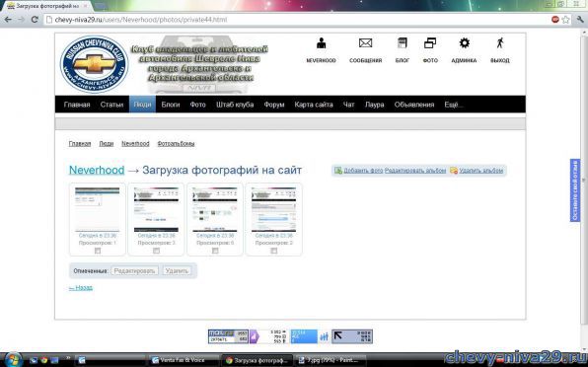
Task: Reload the page with the refresh icon
Action: [35, 20]
